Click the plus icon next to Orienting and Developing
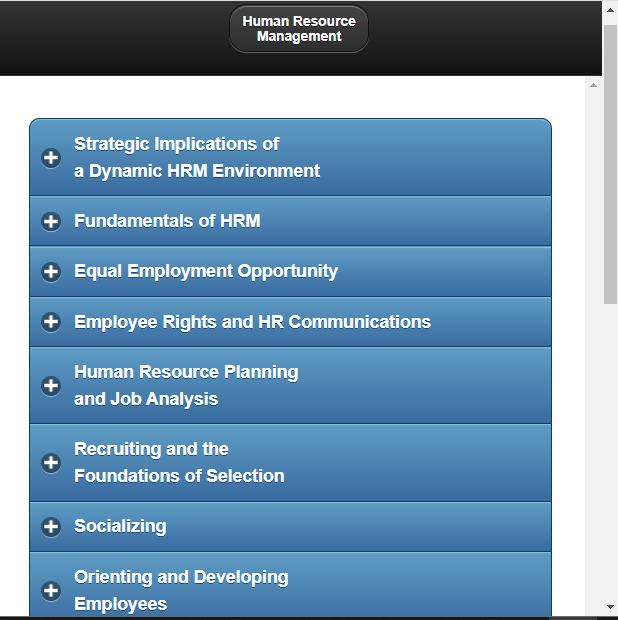This screenshot has width=618, height=620. [51, 590]
